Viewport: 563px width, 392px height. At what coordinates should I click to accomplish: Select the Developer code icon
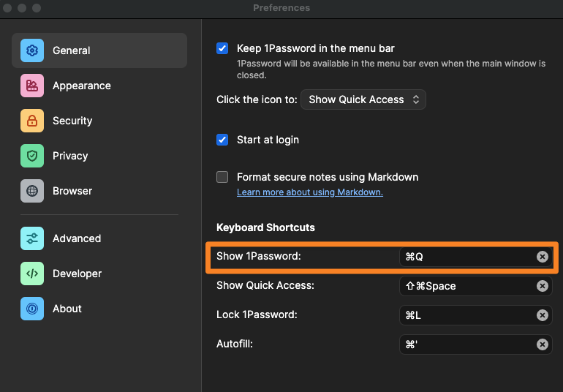tap(32, 274)
